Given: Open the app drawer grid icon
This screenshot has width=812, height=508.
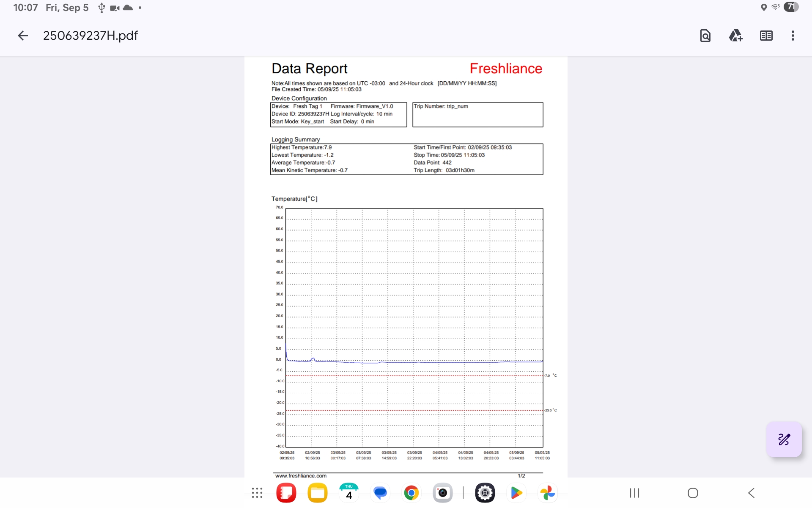Looking at the screenshot, I should tap(257, 493).
